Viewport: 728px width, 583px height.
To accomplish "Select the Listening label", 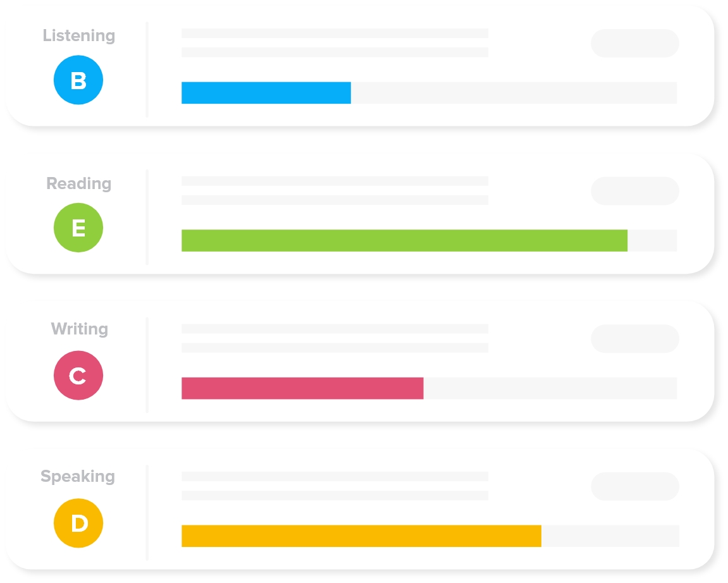I will [79, 36].
